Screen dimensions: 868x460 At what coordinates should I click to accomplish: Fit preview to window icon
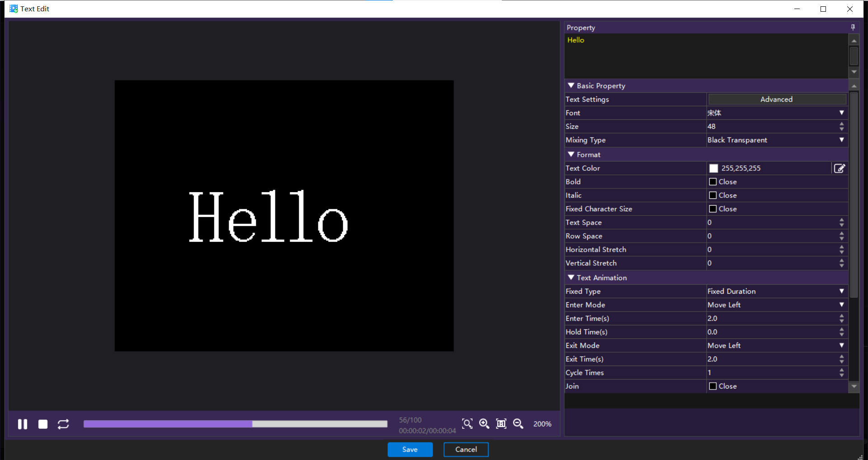point(501,423)
